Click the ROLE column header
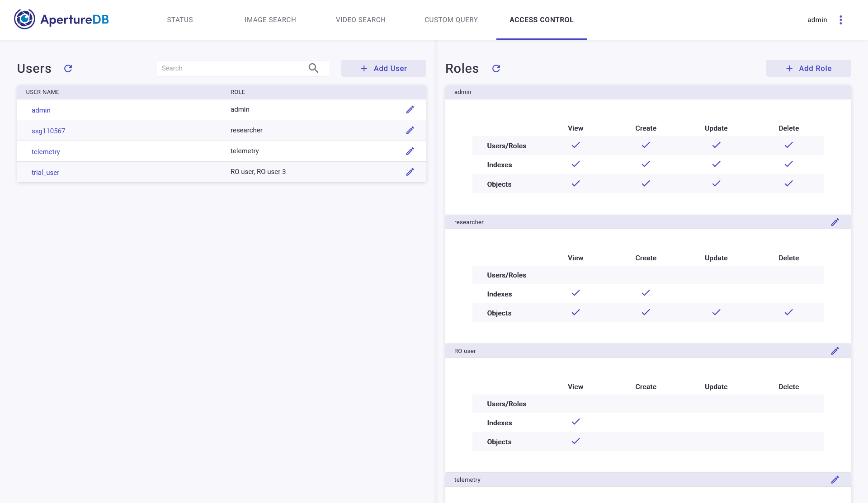The height and width of the screenshot is (503, 868). click(x=238, y=92)
